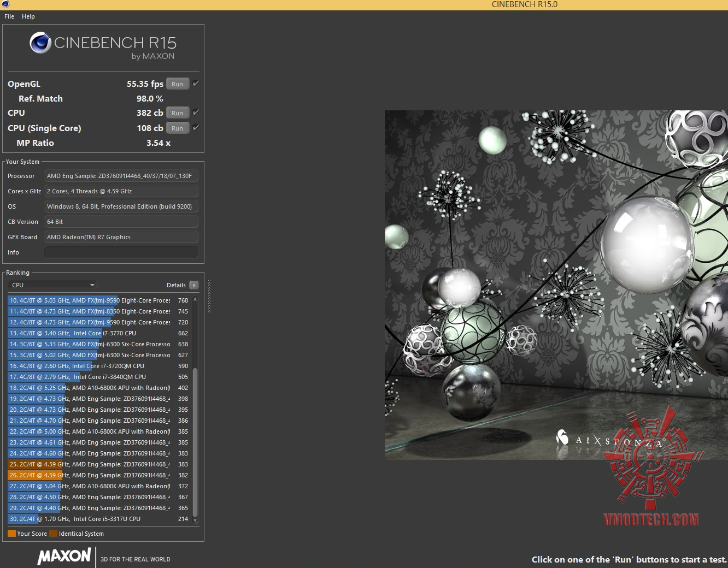Select ranking row 14 FX-6300 638
Screen dimensions: 728x568
point(99,344)
